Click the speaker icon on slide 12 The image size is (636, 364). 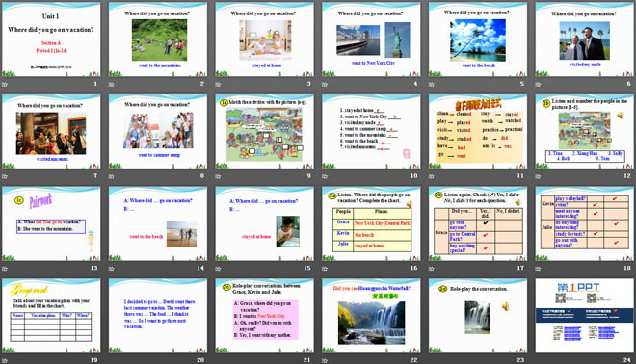(621, 116)
